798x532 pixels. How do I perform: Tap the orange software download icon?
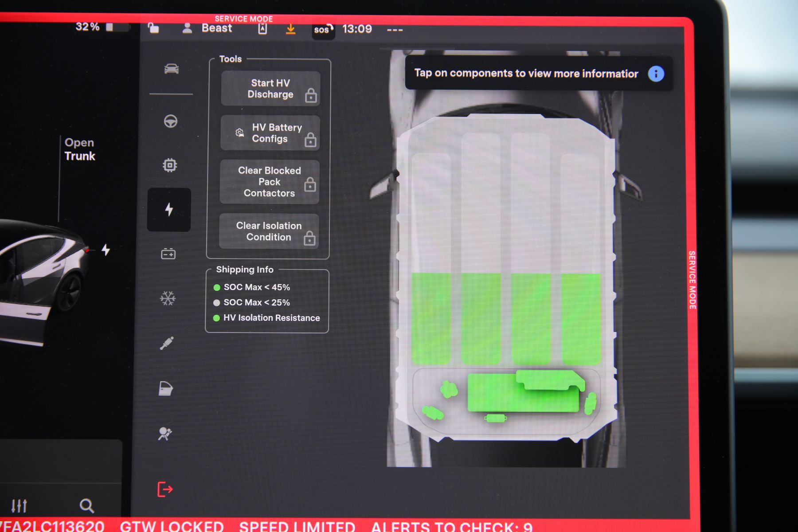pyautogui.click(x=290, y=29)
